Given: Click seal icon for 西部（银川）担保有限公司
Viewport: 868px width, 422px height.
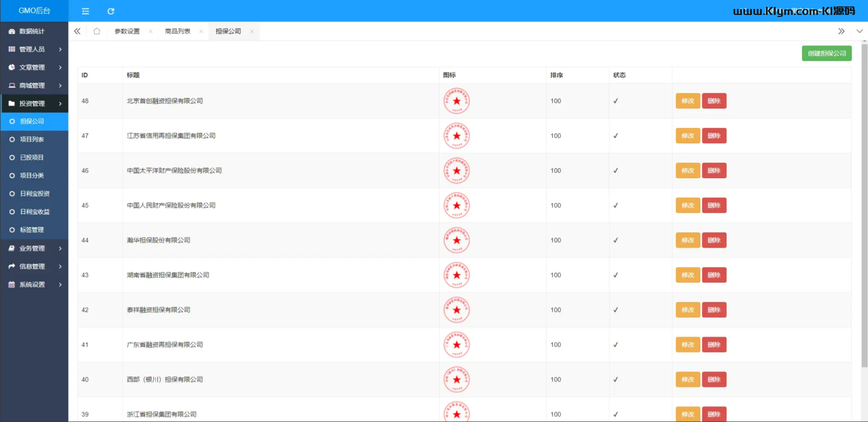Looking at the screenshot, I should point(457,379).
